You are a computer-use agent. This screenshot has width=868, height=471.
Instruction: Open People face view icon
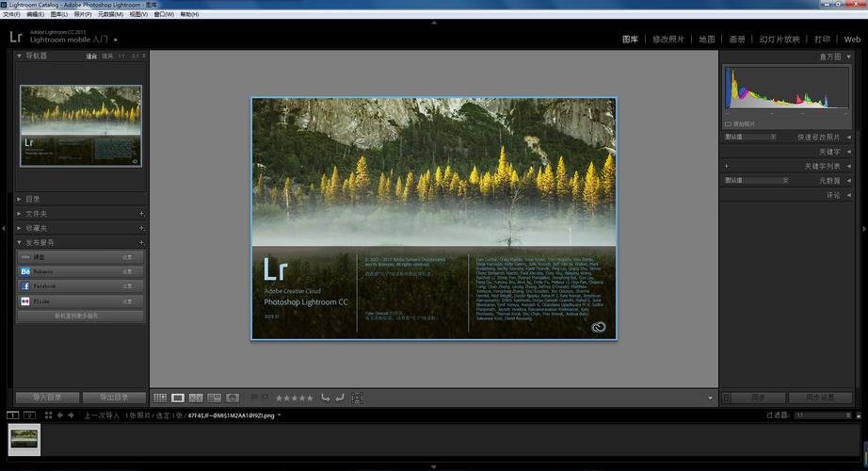click(233, 398)
